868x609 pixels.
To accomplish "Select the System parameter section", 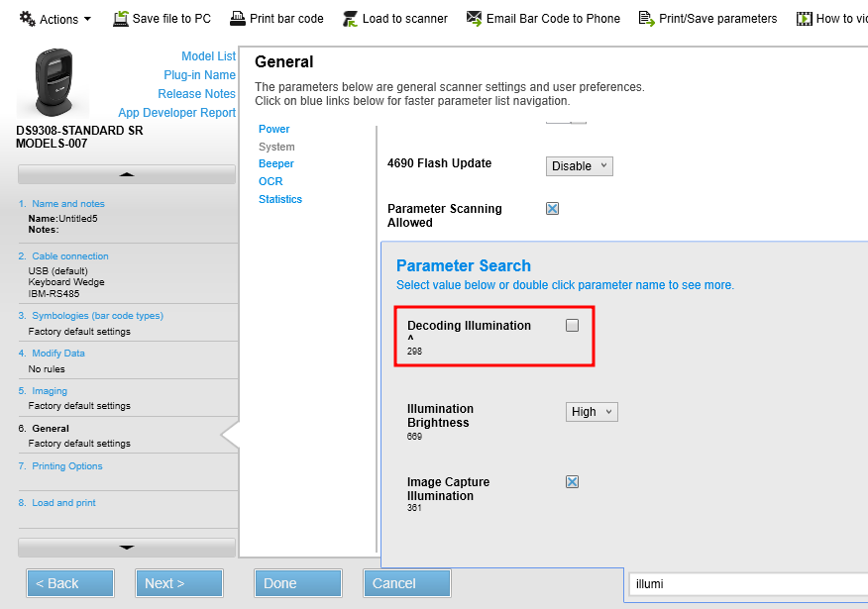I will [x=276, y=147].
